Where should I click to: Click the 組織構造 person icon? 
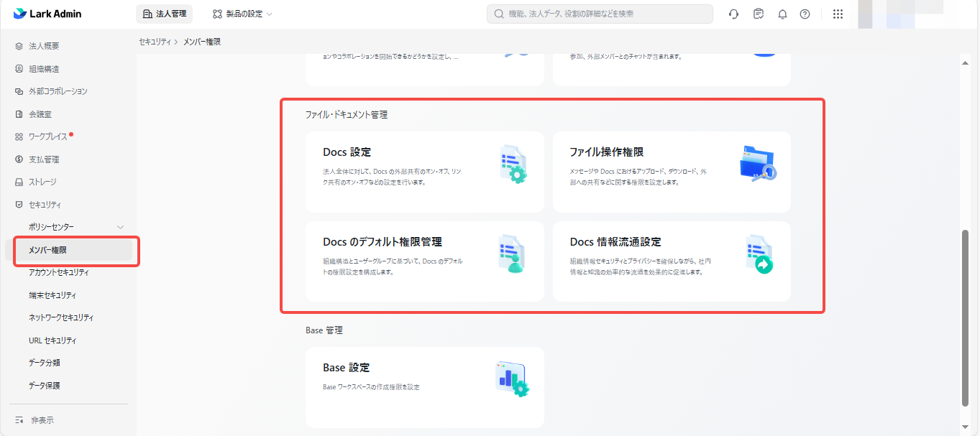[19, 69]
